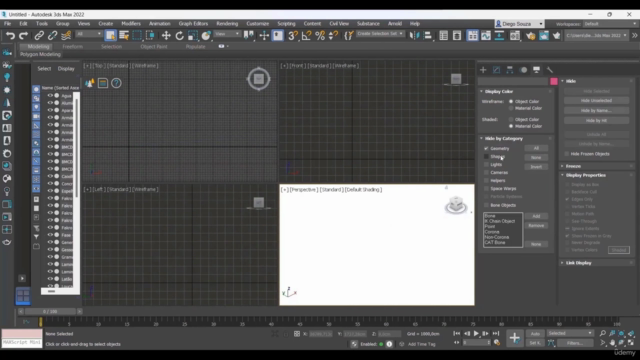
Task: Click the Hide by Hit button
Action: click(596, 121)
